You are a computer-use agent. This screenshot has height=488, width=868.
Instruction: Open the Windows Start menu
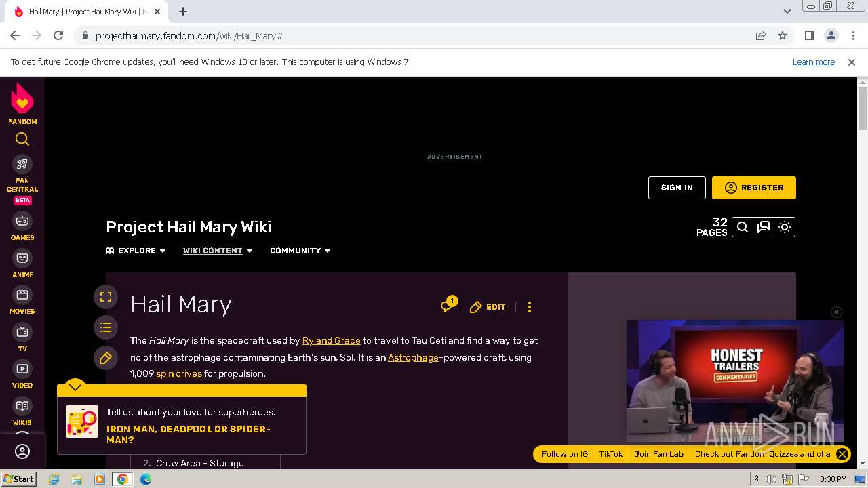click(x=18, y=479)
